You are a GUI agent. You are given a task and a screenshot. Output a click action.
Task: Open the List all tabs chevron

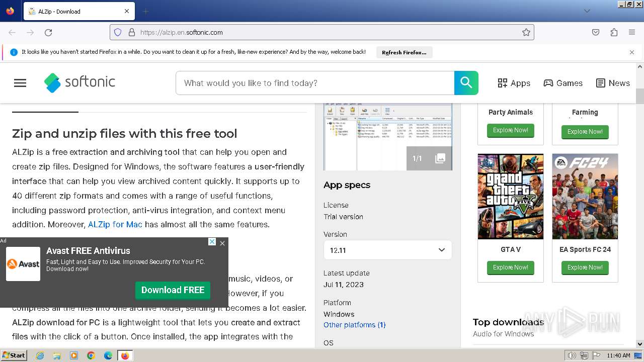point(587,11)
